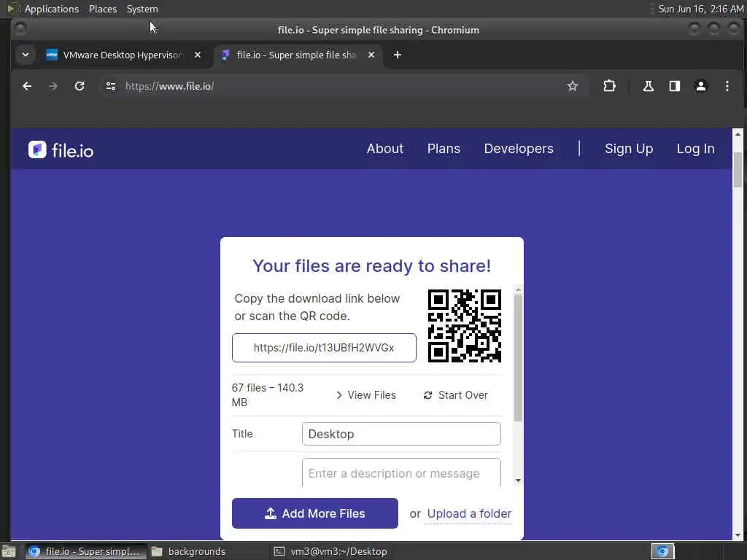Click the page vertical scrollbar thumb
Image resolution: width=747 pixels, height=560 pixels.
738,169
